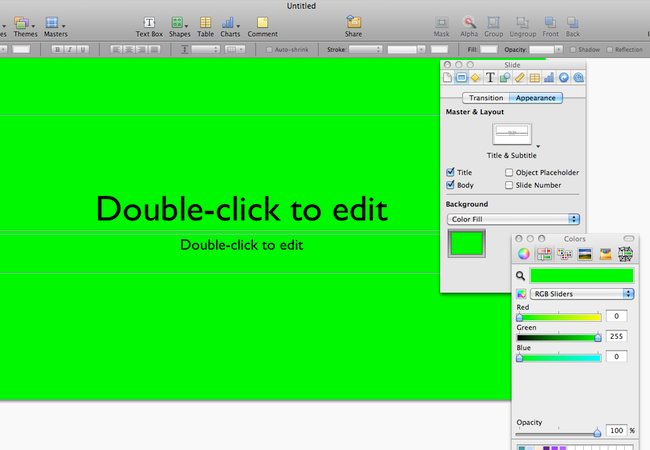Screen dimensions: 650x450
Task: Switch to the image palettes color picker
Action: tap(585, 255)
